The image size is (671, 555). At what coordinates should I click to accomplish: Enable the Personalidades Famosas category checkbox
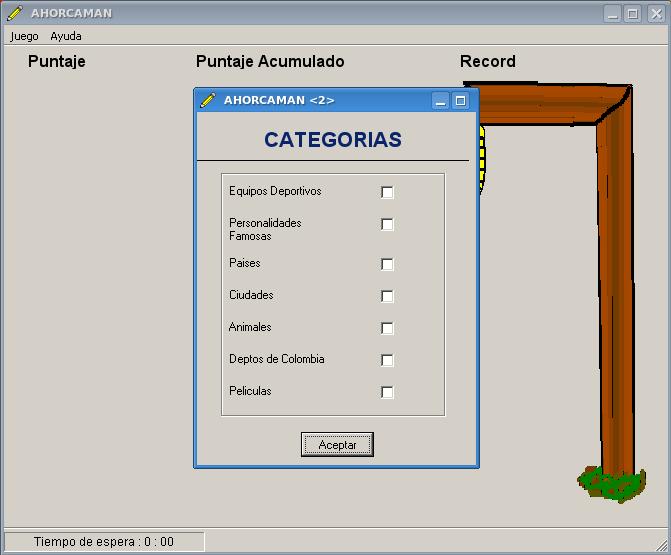click(387, 224)
